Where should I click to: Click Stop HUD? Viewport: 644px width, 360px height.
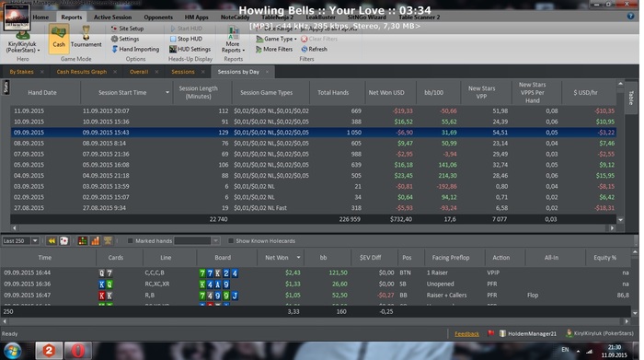tap(186, 39)
